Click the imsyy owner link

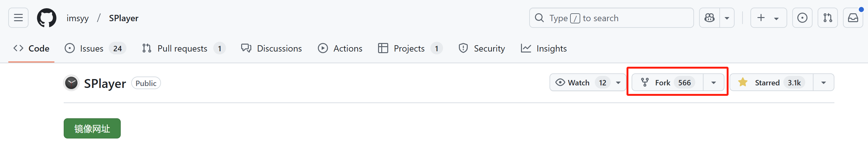[78, 18]
